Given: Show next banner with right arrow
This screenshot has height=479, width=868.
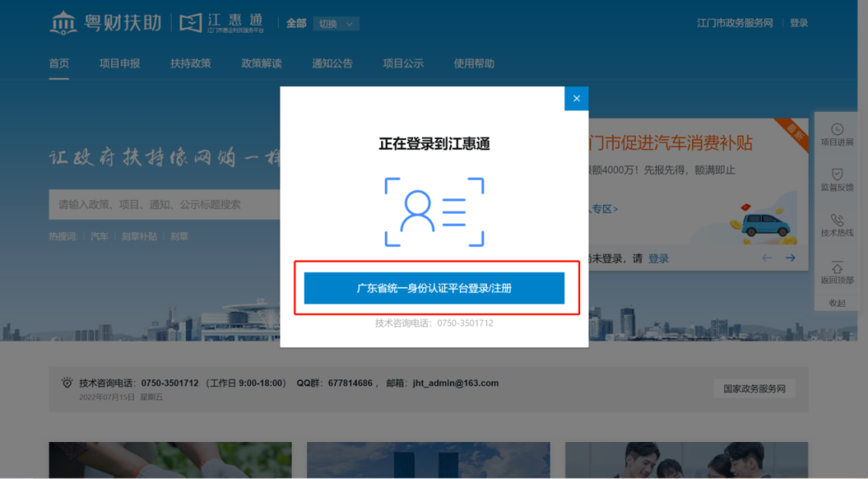Looking at the screenshot, I should tap(790, 258).
